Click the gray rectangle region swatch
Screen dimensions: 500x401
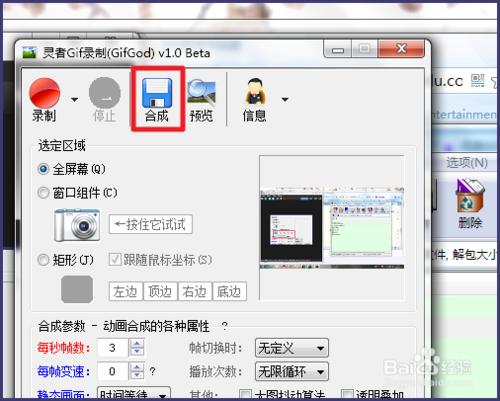point(77,289)
